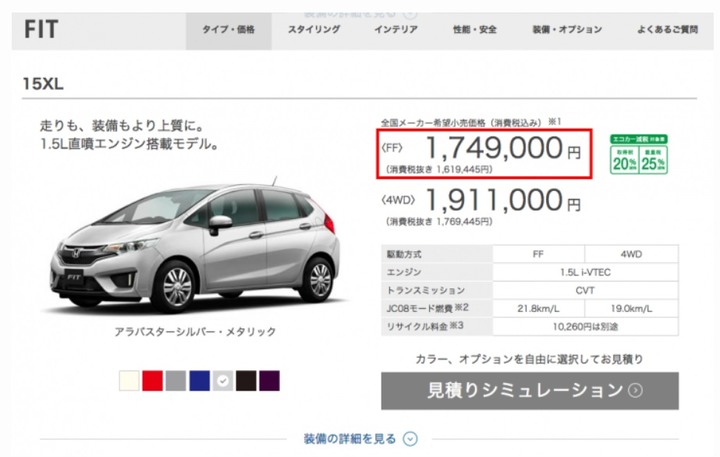This screenshot has height=457, width=720.
Task: Select the black body color swatch
Action: [x=246, y=381]
